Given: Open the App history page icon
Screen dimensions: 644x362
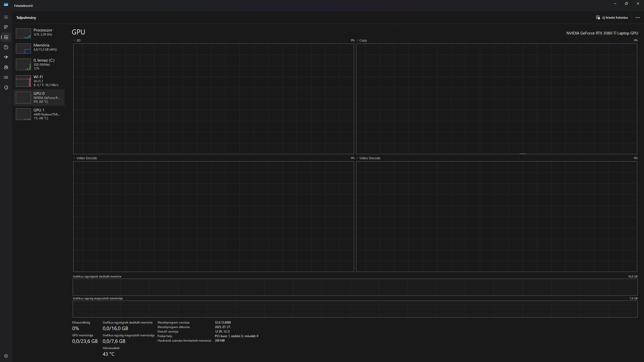Looking at the screenshot, I should [6, 47].
